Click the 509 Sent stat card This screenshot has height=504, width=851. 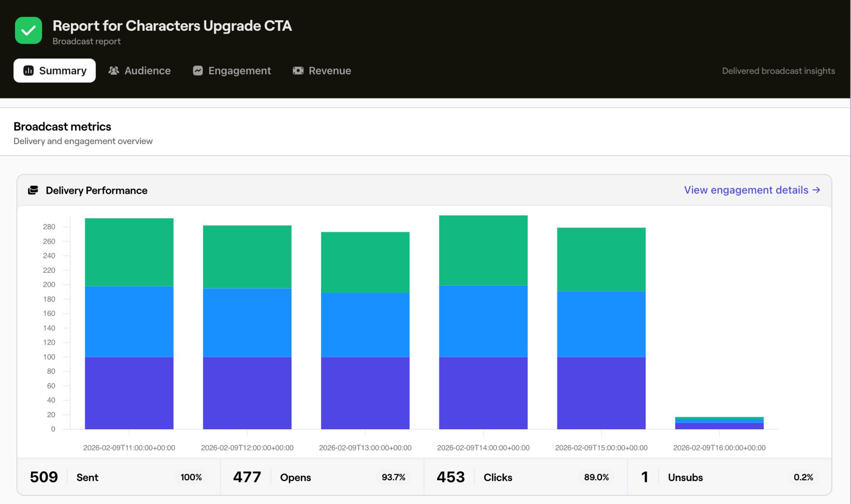coord(118,477)
